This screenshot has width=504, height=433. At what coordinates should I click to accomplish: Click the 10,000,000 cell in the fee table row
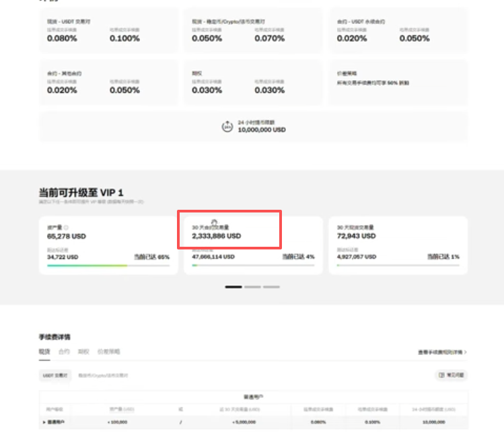tap(434, 422)
